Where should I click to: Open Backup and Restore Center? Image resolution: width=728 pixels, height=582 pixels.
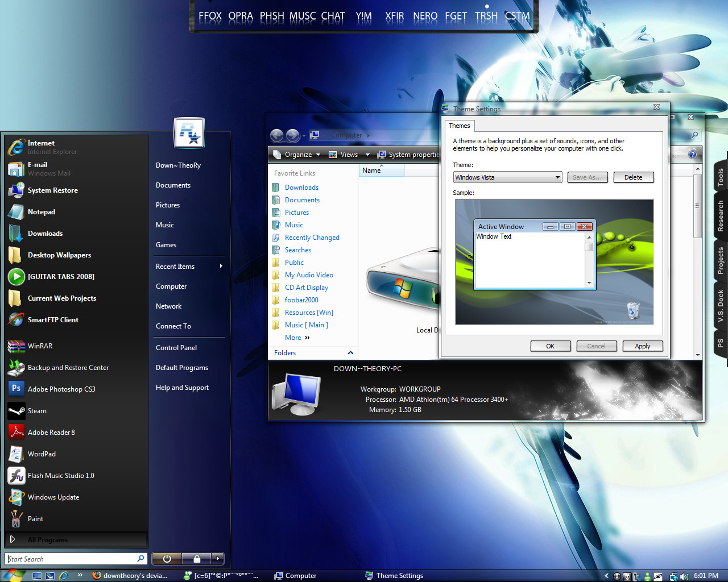click(76, 368)
